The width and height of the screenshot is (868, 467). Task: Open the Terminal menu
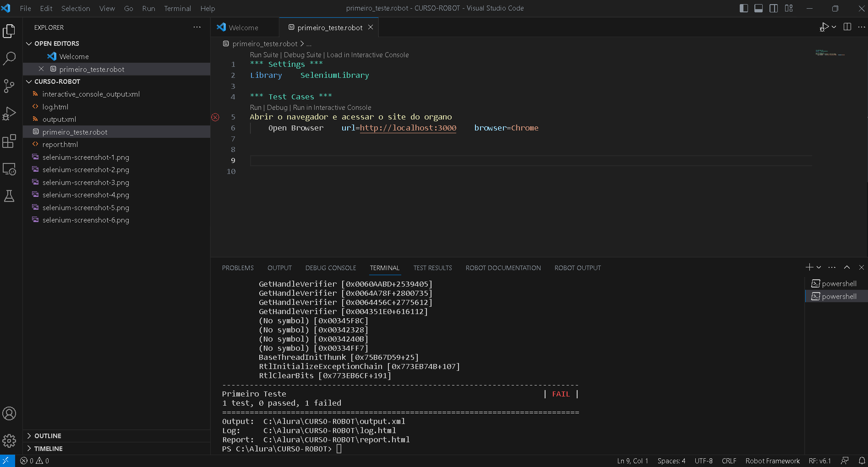pos(177,8)
